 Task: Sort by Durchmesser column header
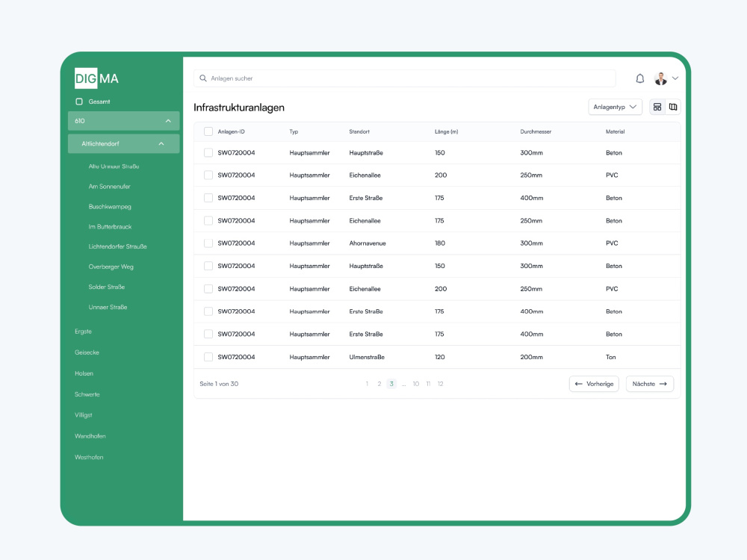[x=536, y=131]
